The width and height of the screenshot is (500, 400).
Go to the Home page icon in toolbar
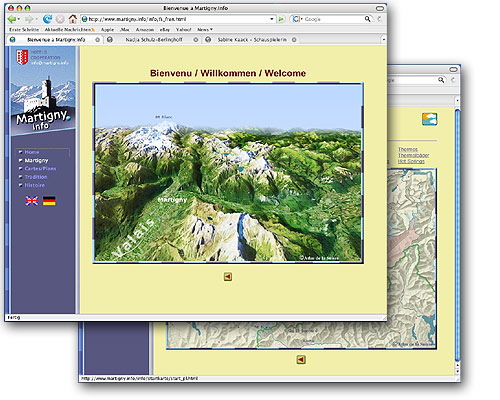73,19
